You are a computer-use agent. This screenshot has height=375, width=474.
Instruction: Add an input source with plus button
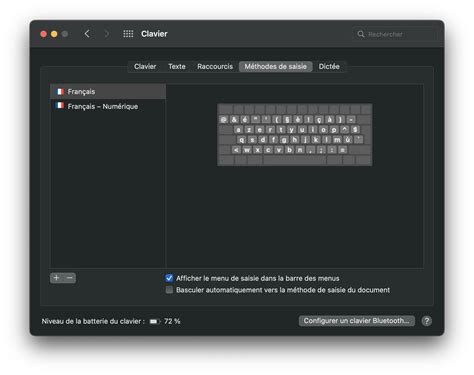[x=57, y=278]
